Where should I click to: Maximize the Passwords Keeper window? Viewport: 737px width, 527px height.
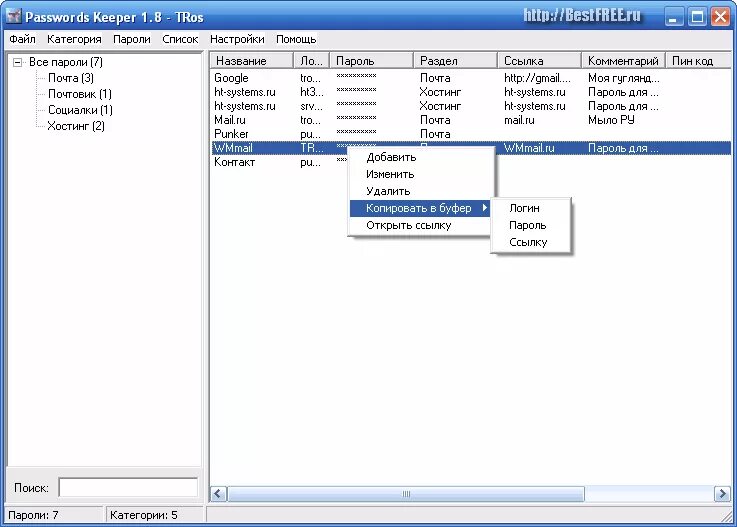pyautogui.click(x=697, y=17)
